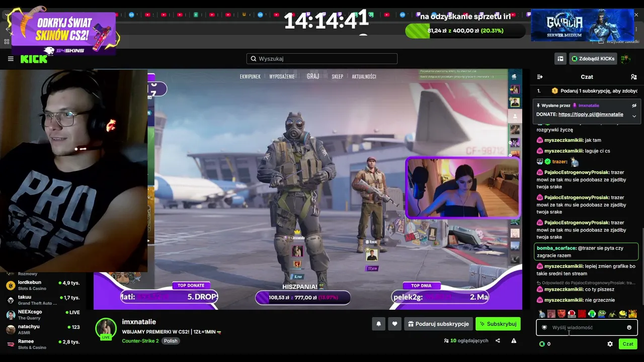
Task: Send message with Czat button
Action: click(628, 344)
